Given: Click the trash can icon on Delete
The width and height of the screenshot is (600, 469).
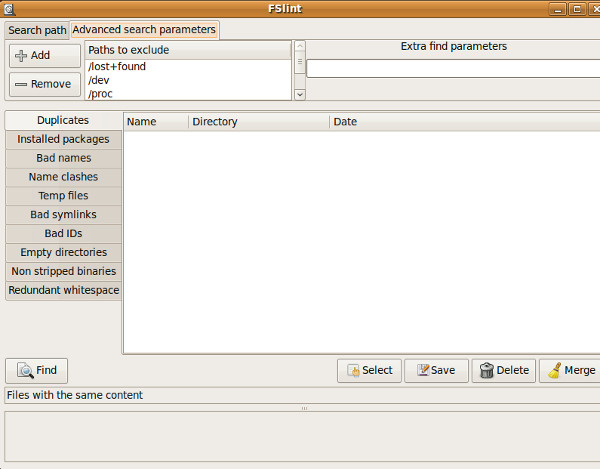Looking at the screenshot, I should tap(486, 370).
